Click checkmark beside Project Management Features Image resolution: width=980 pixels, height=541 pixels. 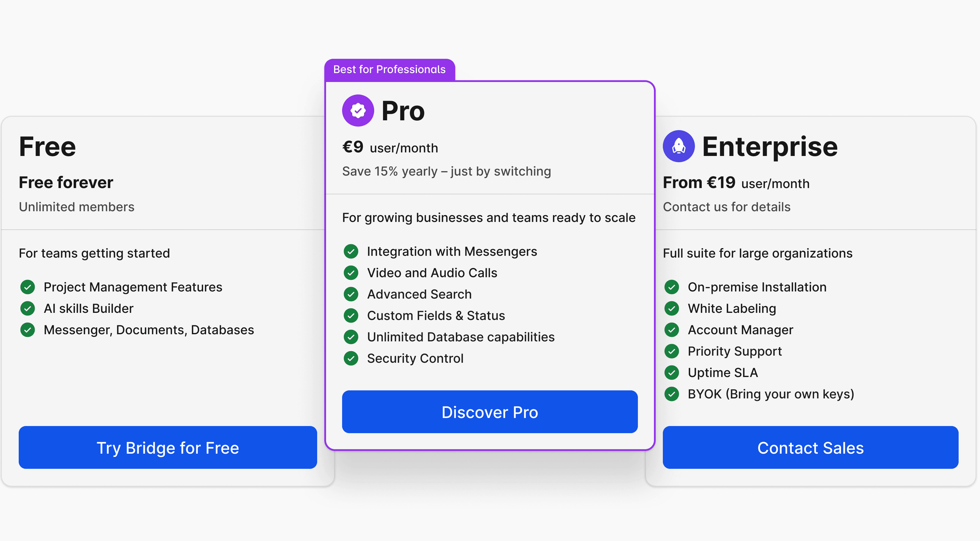[x=27, y=287]
